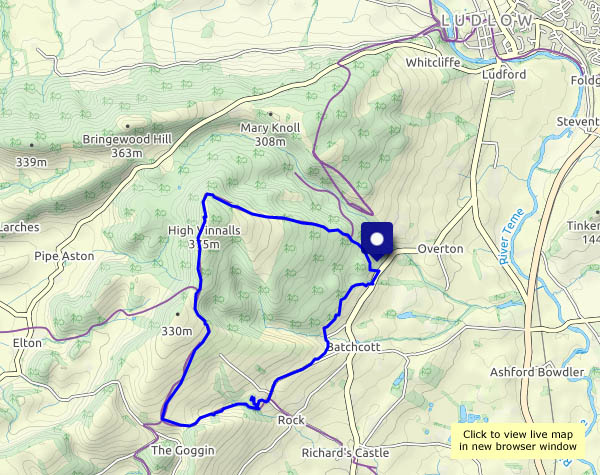Click the Batchcott village label
Image resolution: width=600 pixels, height=475 pixels.
[x=354, y=347]
